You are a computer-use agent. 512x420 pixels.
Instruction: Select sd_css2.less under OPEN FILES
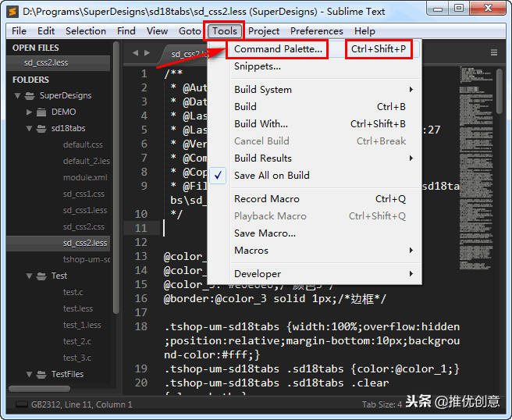click(x=58, y=62)
